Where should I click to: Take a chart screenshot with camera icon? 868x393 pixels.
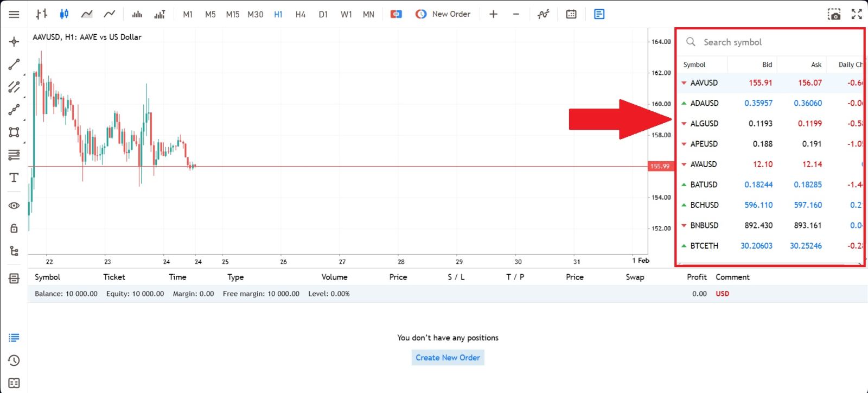pos(834,14)
